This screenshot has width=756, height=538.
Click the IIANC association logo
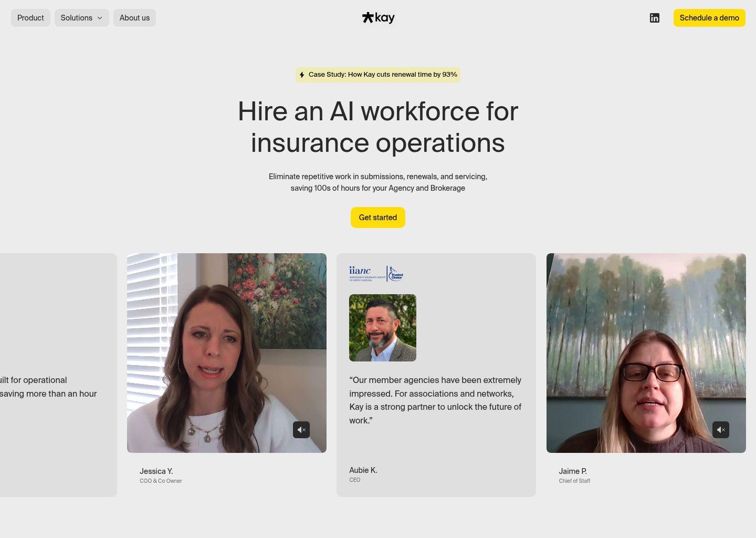coord(366,273)
